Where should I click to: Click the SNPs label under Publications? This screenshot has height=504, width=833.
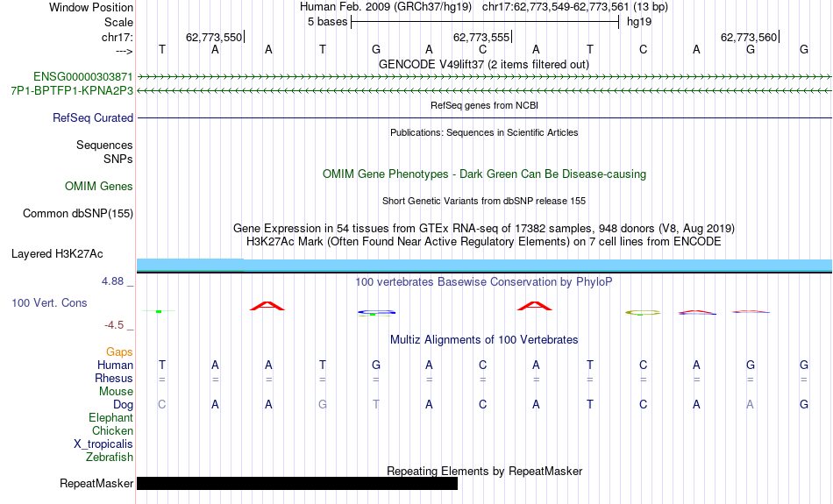coord(118,159)
